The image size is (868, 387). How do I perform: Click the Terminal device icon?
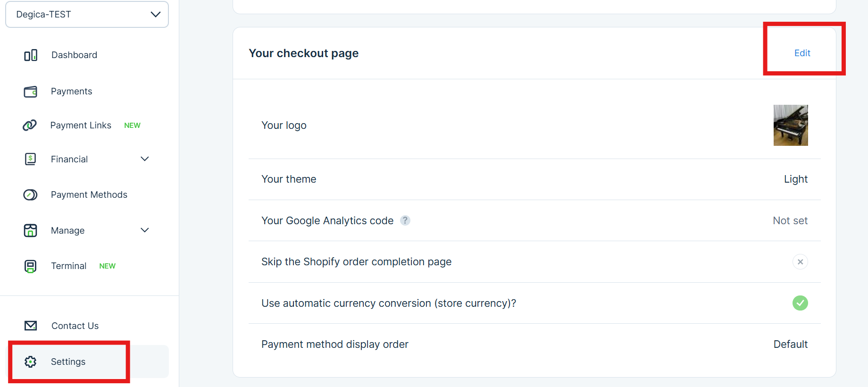point(31,266)
